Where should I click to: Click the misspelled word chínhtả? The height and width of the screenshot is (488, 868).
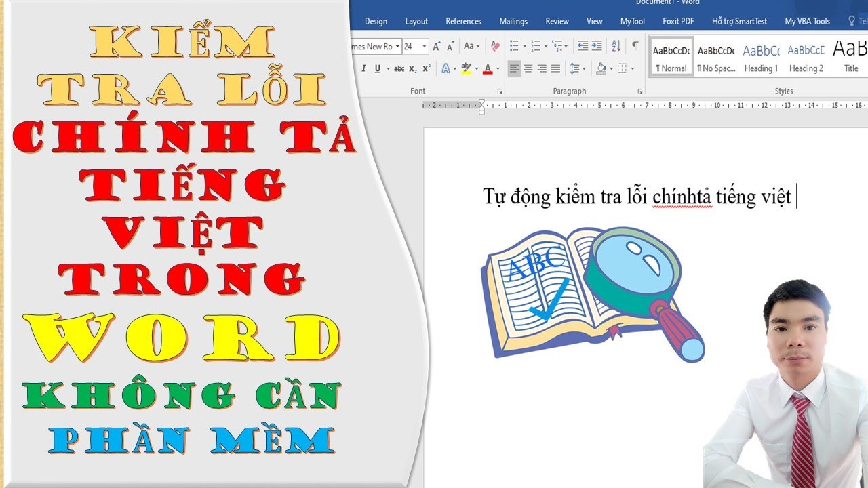pos(682,197)
